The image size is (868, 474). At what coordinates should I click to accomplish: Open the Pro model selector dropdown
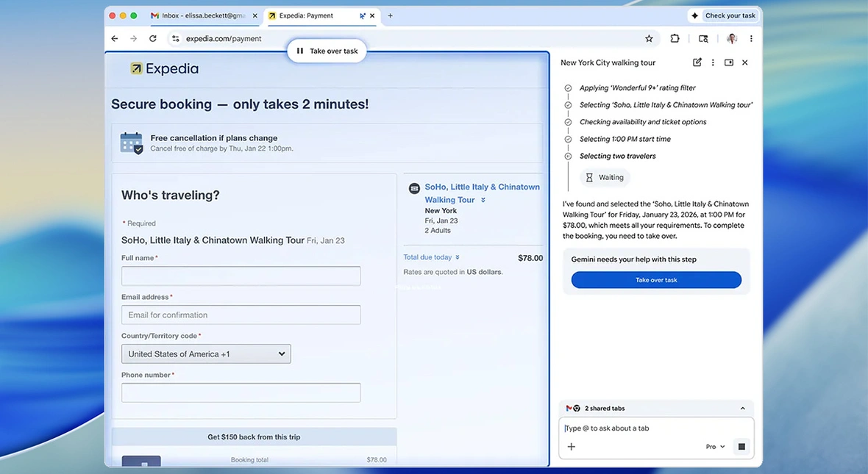715,447
